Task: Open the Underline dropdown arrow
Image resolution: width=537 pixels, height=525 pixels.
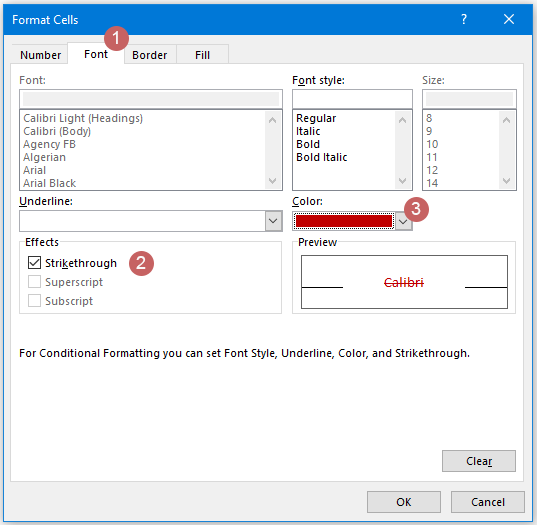Action: 273,221
